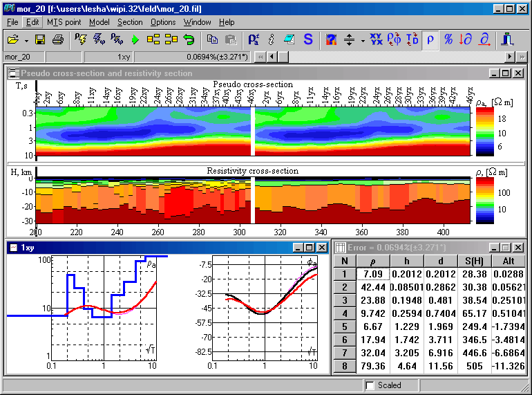
Task: Click the blue S toolbar icon
Action: coord(308,39)
